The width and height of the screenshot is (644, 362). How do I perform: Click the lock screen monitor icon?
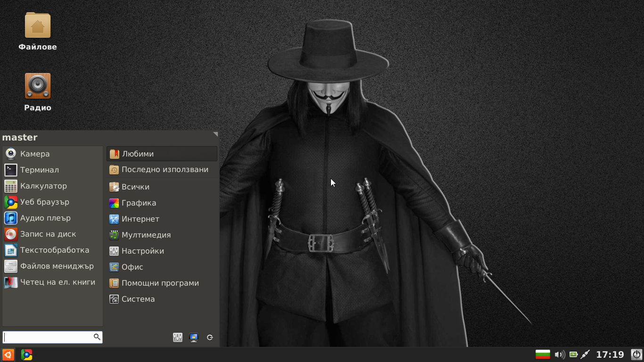click(194, 337)
